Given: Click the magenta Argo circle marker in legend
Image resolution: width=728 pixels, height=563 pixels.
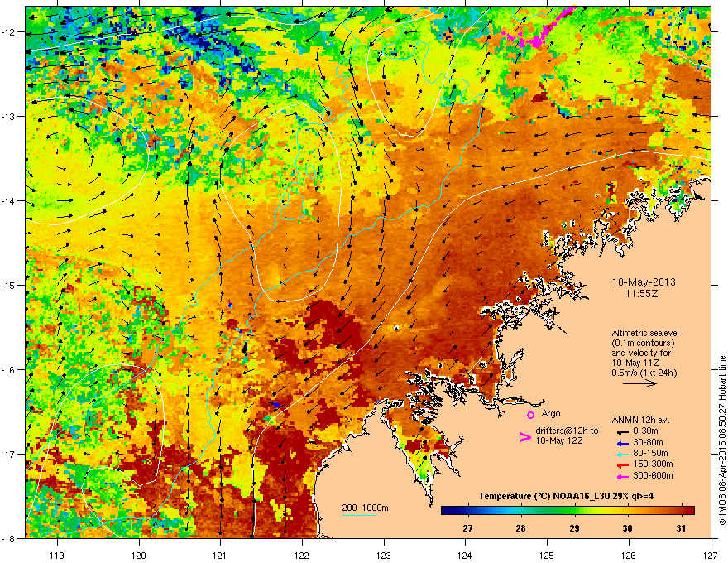Looking at the screenshot, I should (530, 415).
